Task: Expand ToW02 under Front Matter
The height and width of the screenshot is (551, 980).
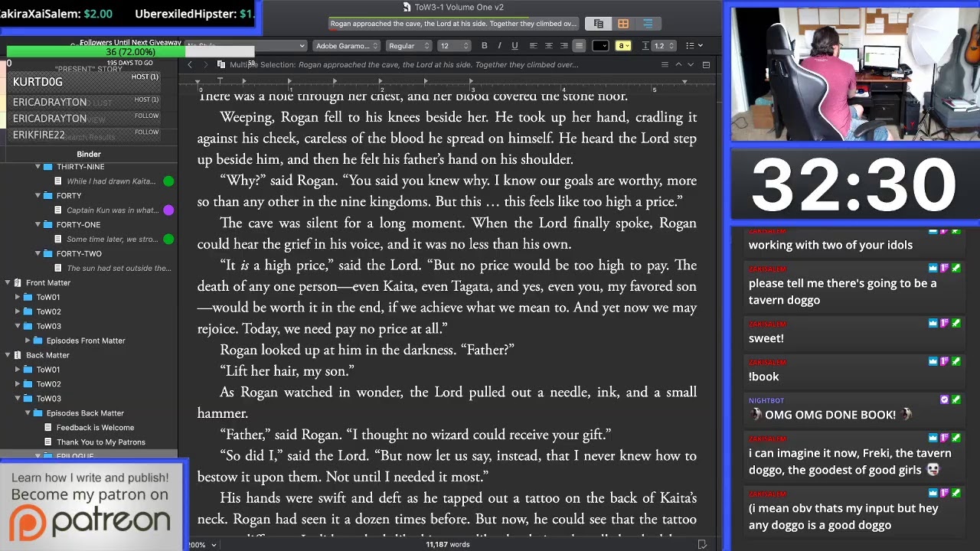Action: pyautogui.click(x=18, y=312)
